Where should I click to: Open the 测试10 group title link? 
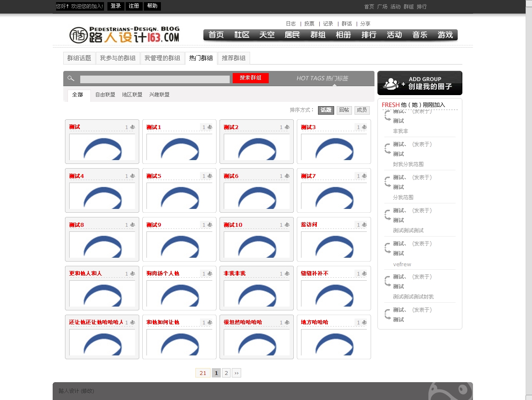click(x=233, y=225)
